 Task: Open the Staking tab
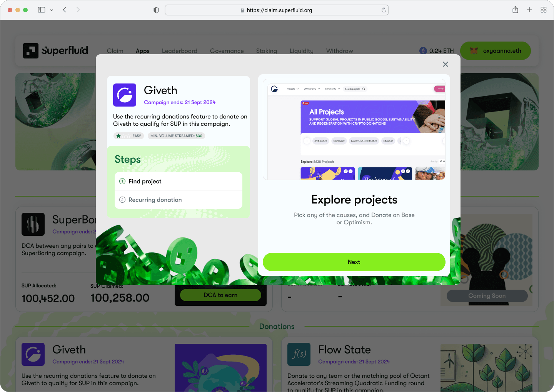click(267, 51)
